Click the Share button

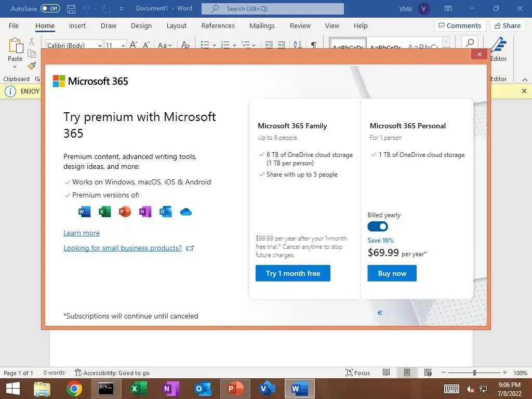[x=507, y=26]
